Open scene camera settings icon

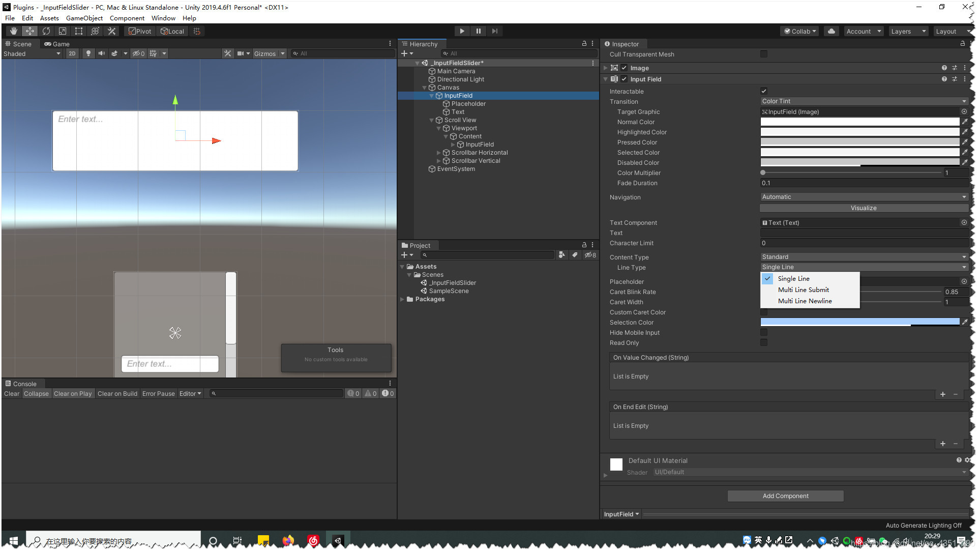click(241, 53)
